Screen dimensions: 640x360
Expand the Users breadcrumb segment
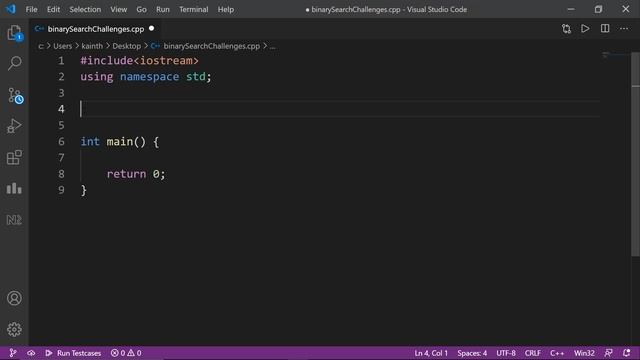[x=62, y=46]
